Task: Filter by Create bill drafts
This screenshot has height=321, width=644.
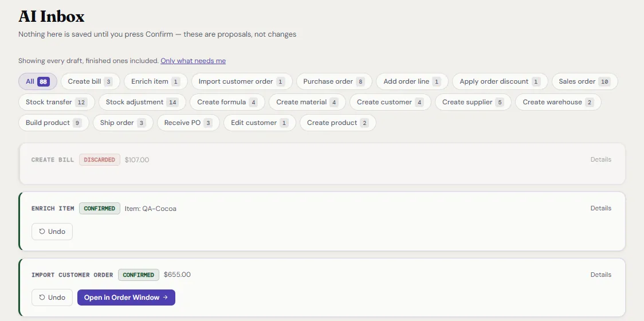Action: (90, 81)
